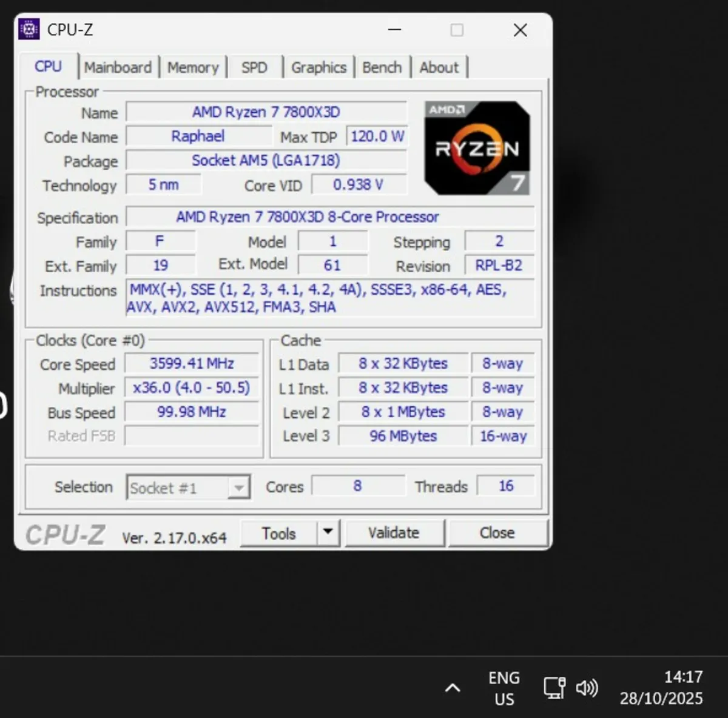
Task: Open the Tools dropdown arrow
Action: pyautogui.click(x=328, y=532)
